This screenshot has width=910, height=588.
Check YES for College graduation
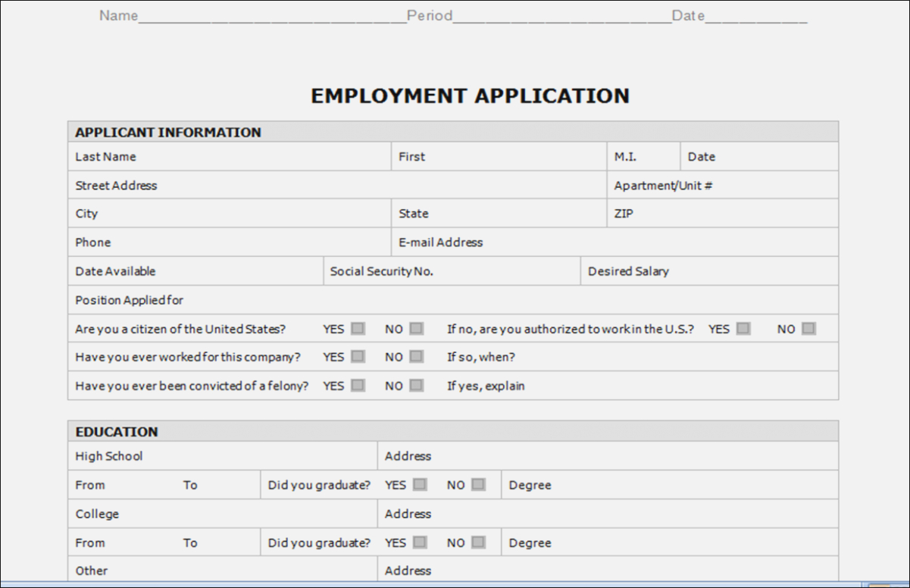click(x=420, y=542)
